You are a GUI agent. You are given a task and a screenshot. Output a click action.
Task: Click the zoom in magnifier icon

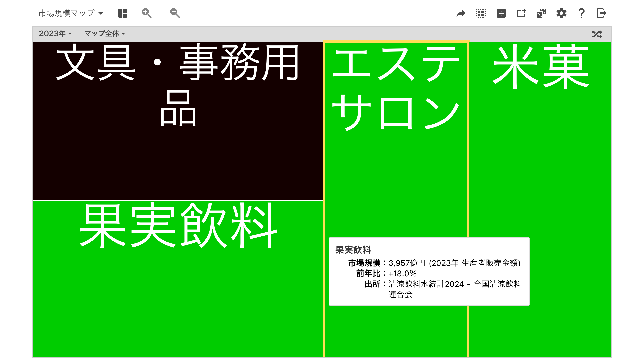click(x=147, y=13)
